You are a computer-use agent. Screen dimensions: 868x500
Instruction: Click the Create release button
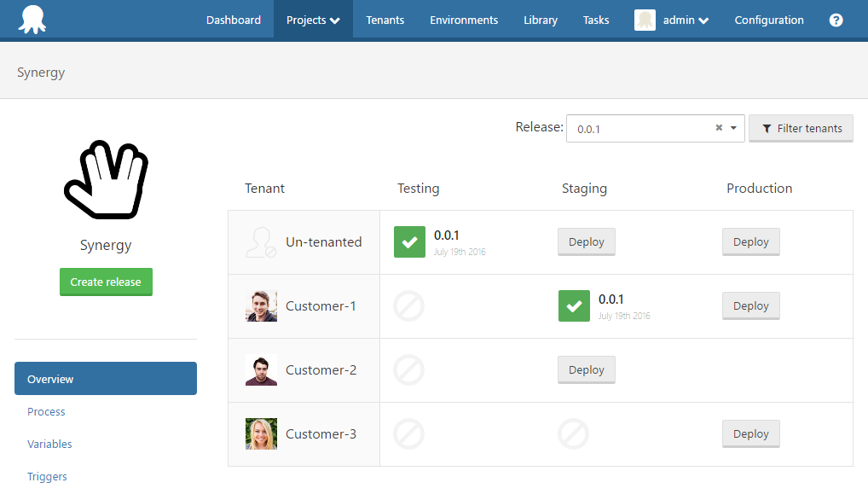click(x=106, y=282)
